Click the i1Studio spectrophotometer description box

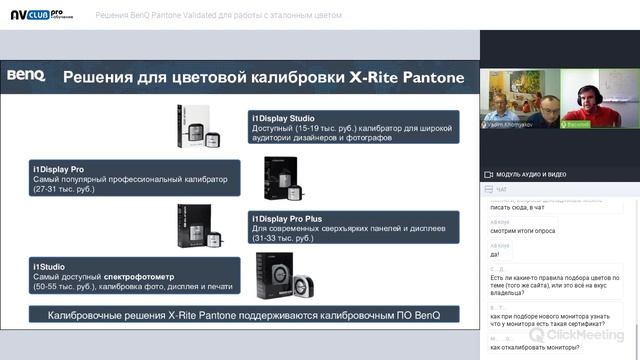[x=134, y=276]
